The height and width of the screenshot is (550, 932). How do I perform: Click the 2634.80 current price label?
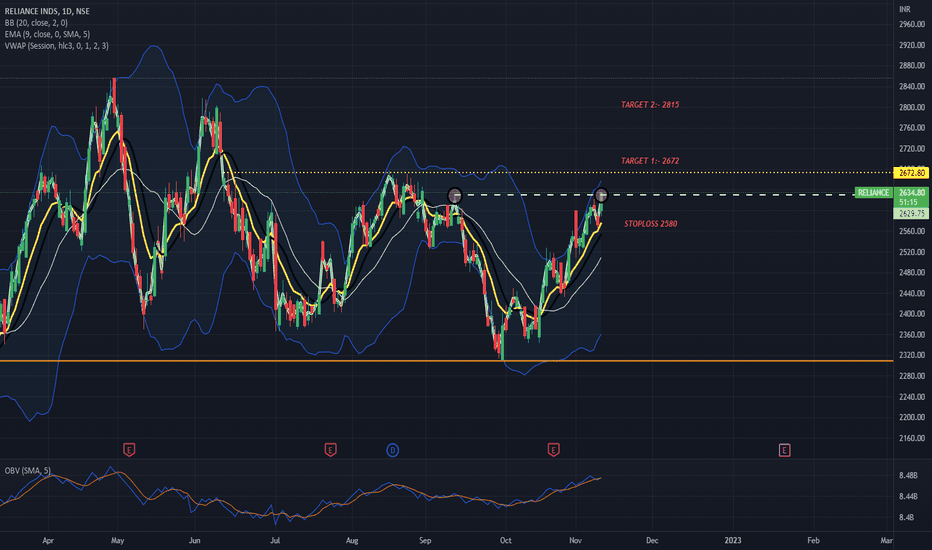point(912,193)
